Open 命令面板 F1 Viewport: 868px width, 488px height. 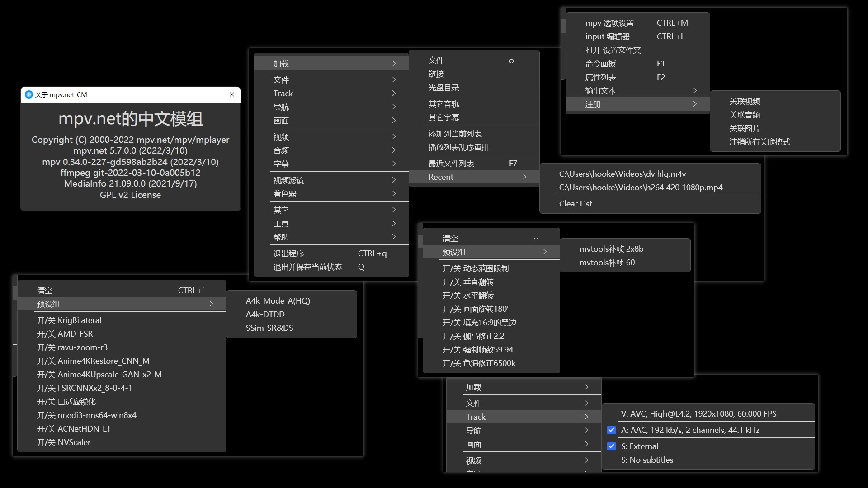pyautogui.click(x=637, y=64)
